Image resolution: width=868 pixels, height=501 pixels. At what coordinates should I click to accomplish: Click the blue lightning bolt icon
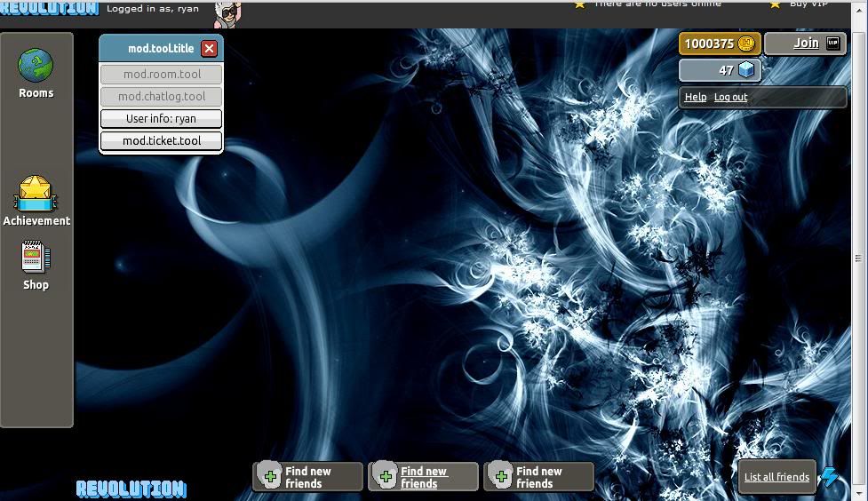pyautogui.click(x=829, y=477)
